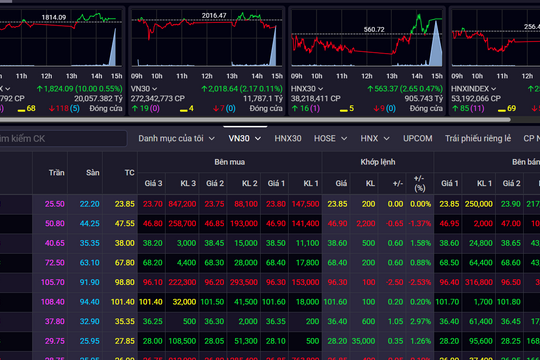The width and height of the screenshot is (540, 360).
Task: Select the percent change cell -2.53%
Action: coord(419,282)
